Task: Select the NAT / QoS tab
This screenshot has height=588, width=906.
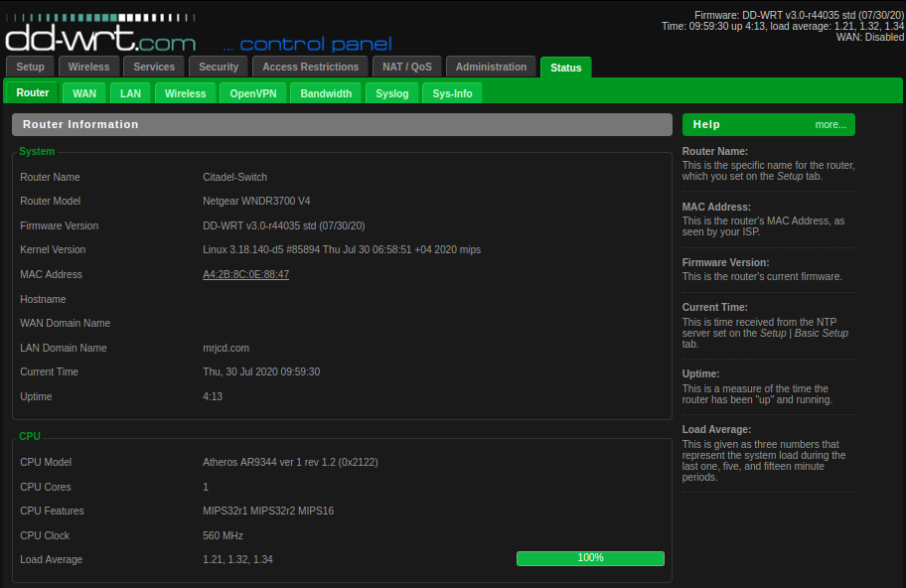Action: (x=407, y=67)
